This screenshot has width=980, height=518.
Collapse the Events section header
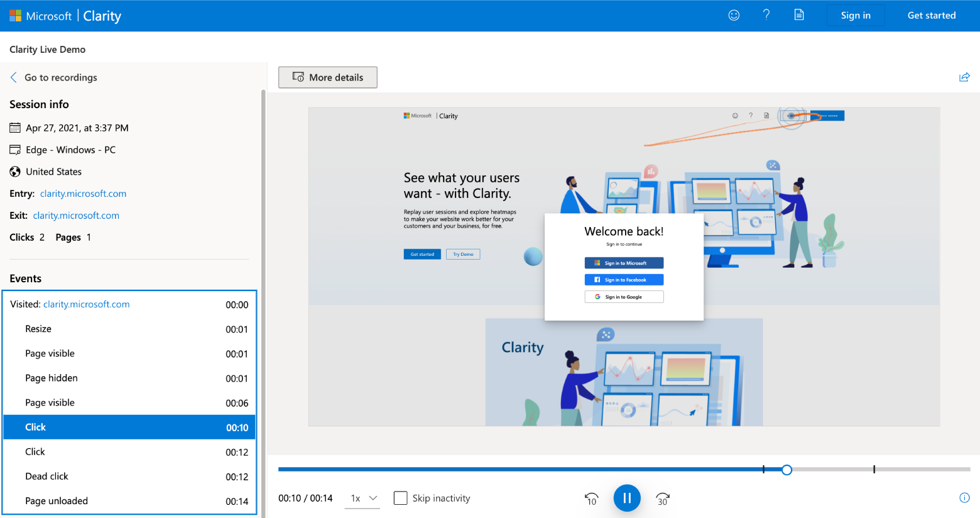[24, 278]
